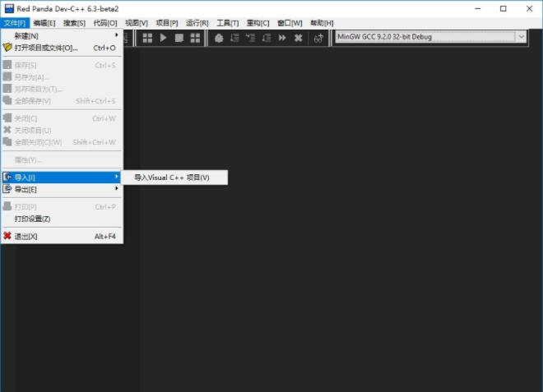This screenshot has width=543, height=392.
Task: Start debugging with the bug icon
Action: tap(219, 38)
